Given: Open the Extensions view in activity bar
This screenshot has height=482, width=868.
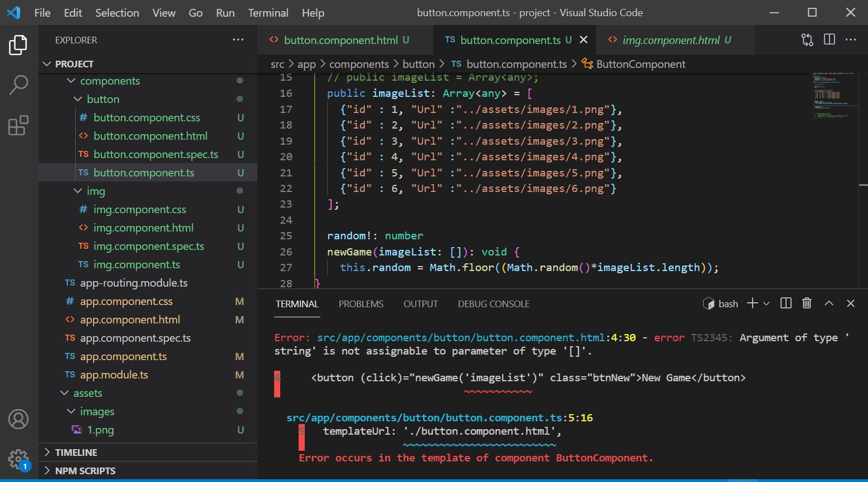Looking at the screenshot, I should [x=18, y=126].
